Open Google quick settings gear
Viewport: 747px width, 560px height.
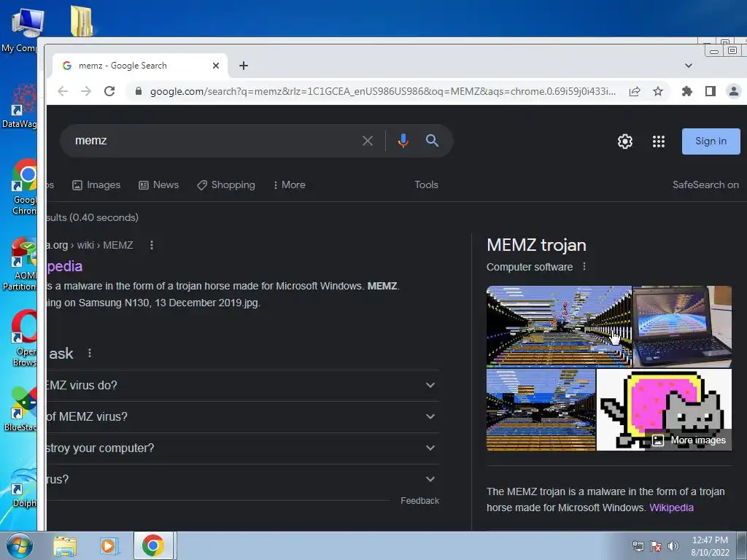625,141
